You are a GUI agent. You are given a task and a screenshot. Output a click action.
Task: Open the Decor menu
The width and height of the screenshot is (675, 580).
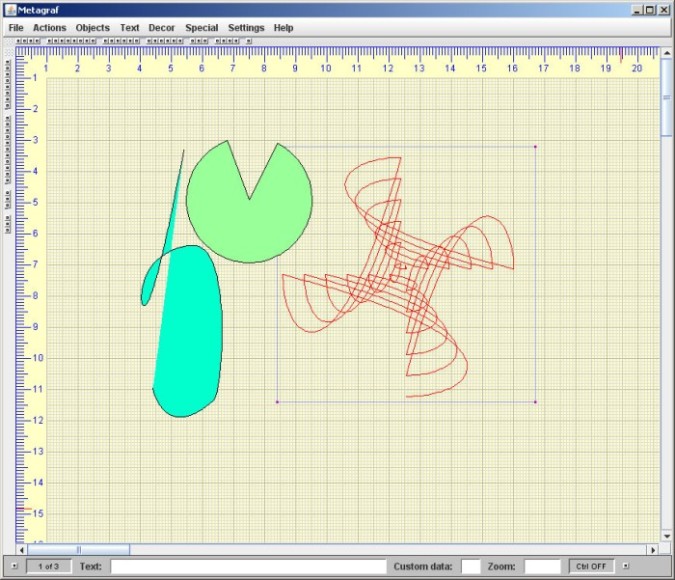[162, 28]
